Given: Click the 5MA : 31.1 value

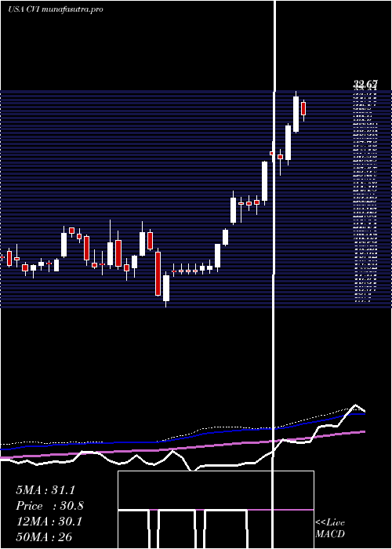Looking at the screenshot, I should (x=45, y=490).
